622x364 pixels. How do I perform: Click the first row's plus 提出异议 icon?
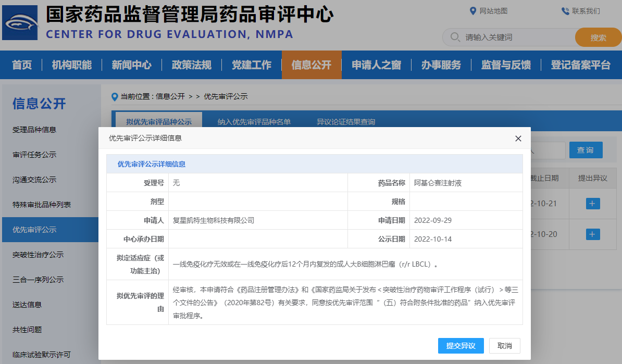[x=592, y=204]
